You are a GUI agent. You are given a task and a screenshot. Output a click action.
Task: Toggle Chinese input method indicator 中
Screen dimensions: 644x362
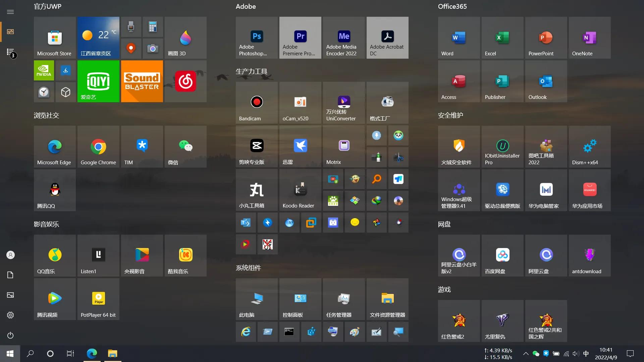(x=586, y=354)
